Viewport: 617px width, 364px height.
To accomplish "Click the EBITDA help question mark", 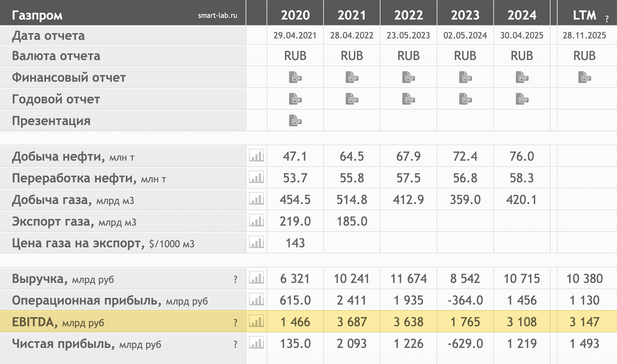I will pos(235,323).
